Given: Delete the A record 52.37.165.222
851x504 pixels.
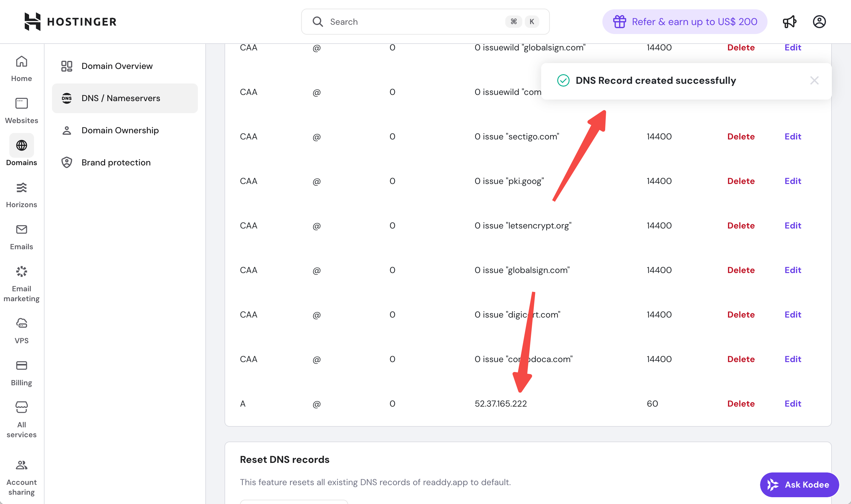Looking at the screenshot, I should click(x=741, y=404).
